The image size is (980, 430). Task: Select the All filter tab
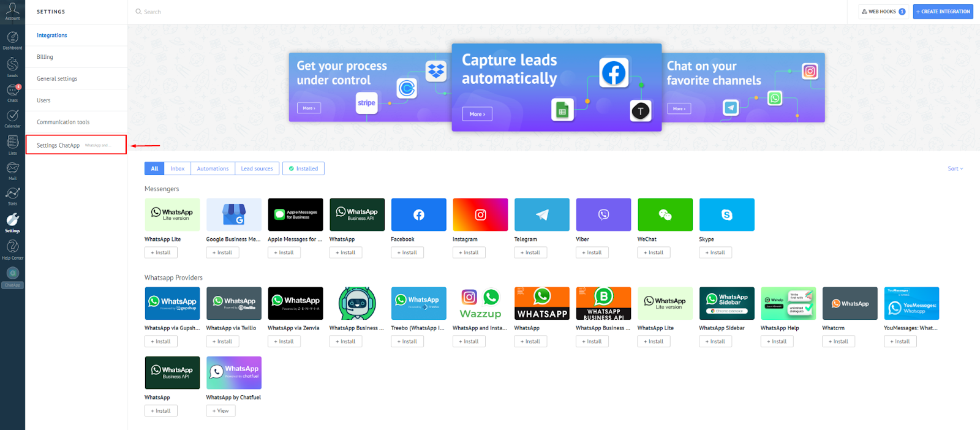click(154, 168)
